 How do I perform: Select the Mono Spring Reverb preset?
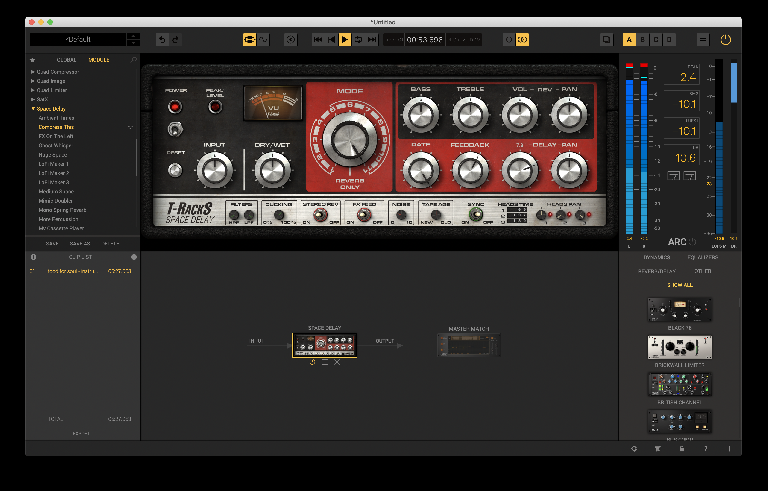tap(62, 210)
